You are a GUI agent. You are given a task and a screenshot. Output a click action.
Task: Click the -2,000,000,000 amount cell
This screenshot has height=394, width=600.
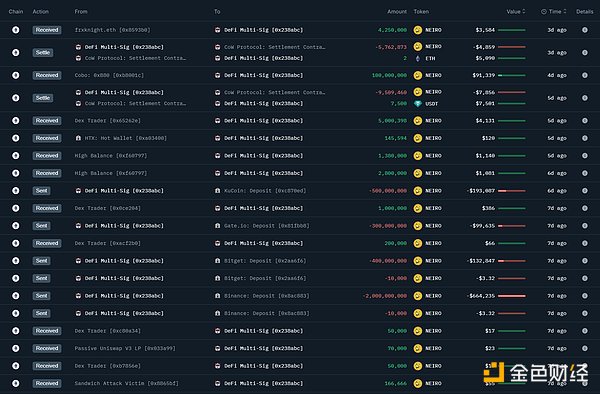385,296
